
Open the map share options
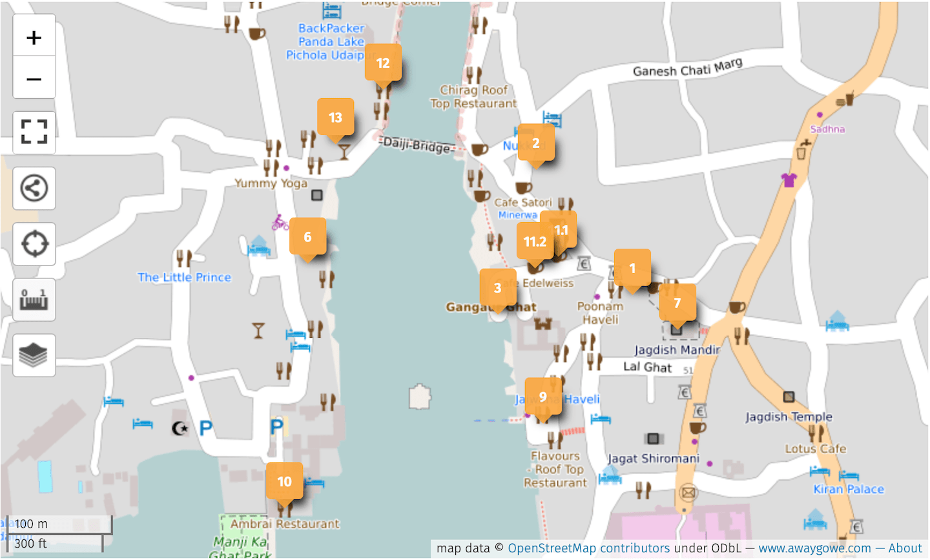click(x=34, y=188)
